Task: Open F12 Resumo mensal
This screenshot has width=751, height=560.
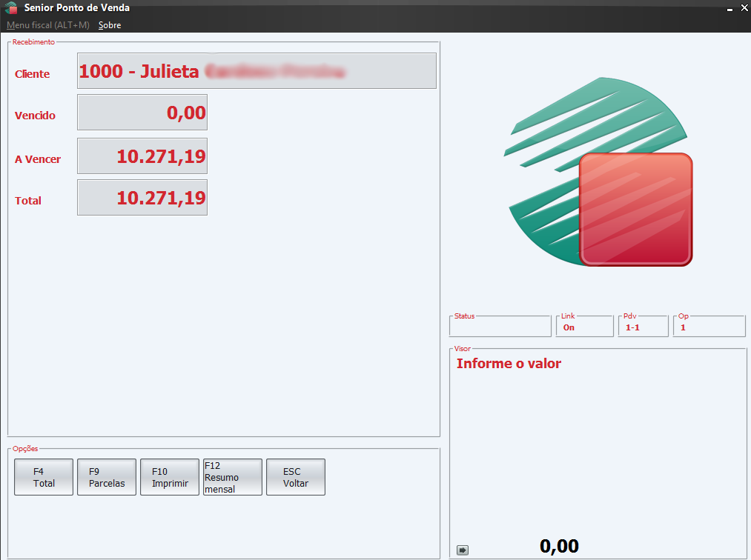Action: coord(233,477)
